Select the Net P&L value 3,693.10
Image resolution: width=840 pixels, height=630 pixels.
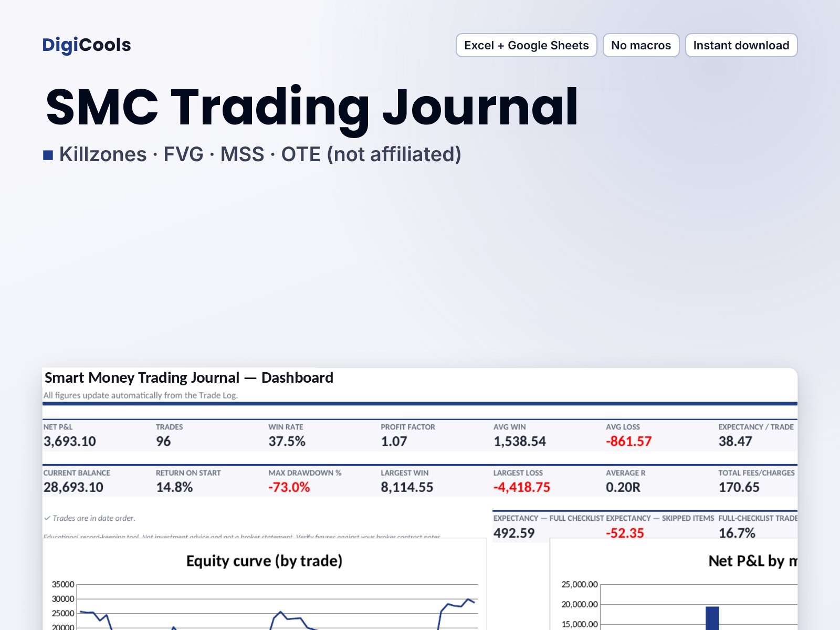(x=70, y=442)
